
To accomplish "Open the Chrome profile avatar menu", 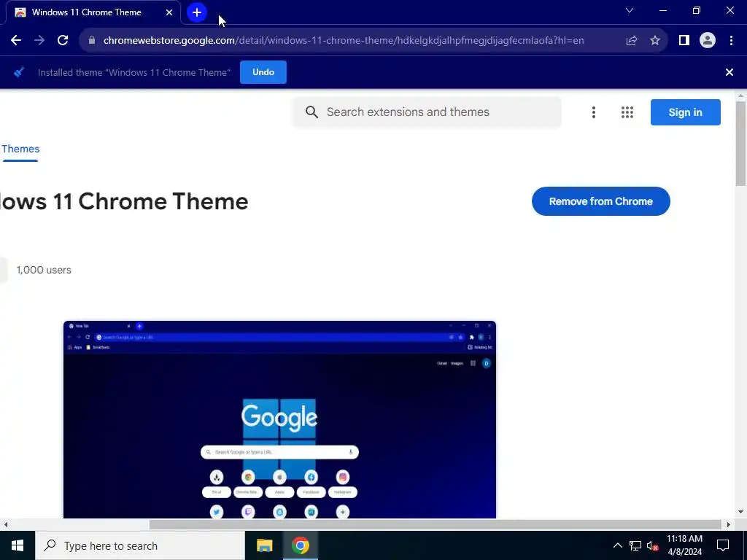I will pos(708,41).
